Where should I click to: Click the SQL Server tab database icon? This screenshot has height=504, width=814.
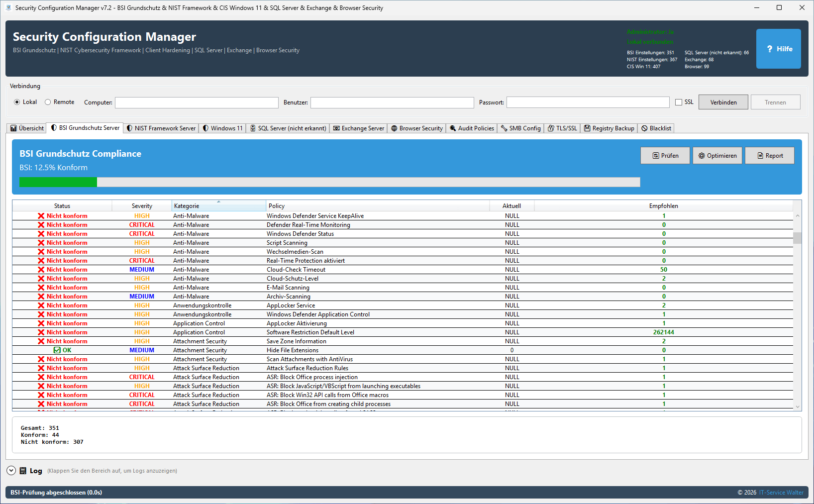pyautogui.click(x=253, y=128)
